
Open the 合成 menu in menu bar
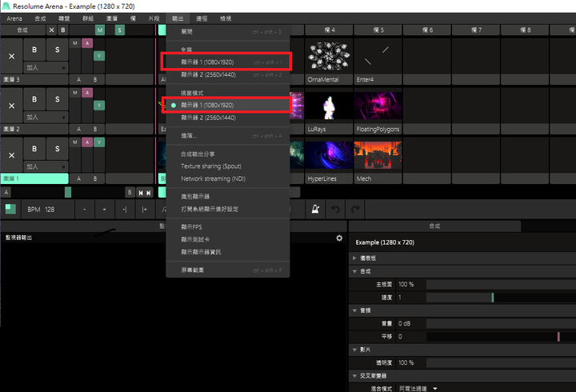pyautogui.click(x=40, y=18)
